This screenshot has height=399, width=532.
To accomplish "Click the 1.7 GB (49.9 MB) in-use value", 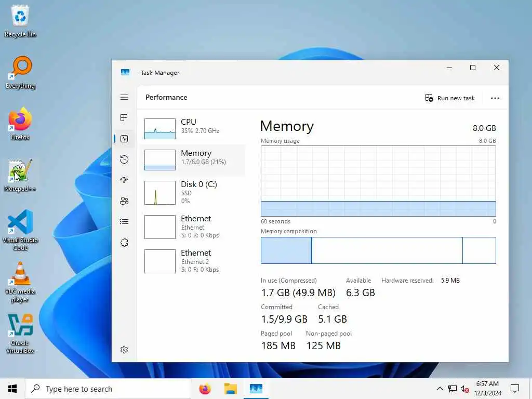I will tap(298, 292).
